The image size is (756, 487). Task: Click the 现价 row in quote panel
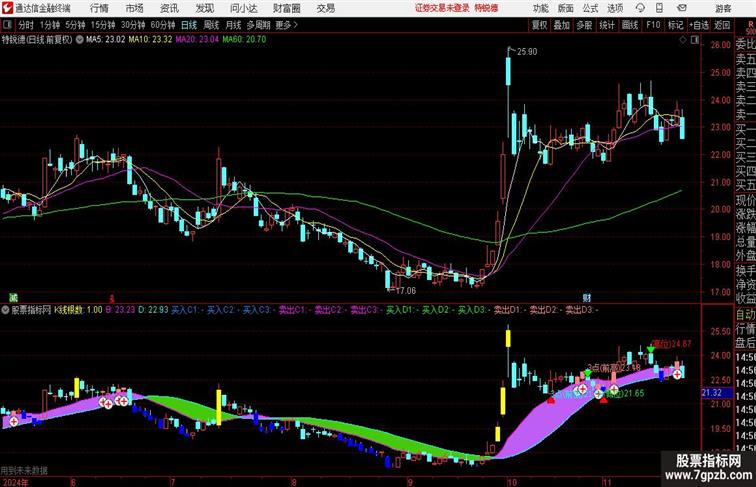(x=745, y=200)
